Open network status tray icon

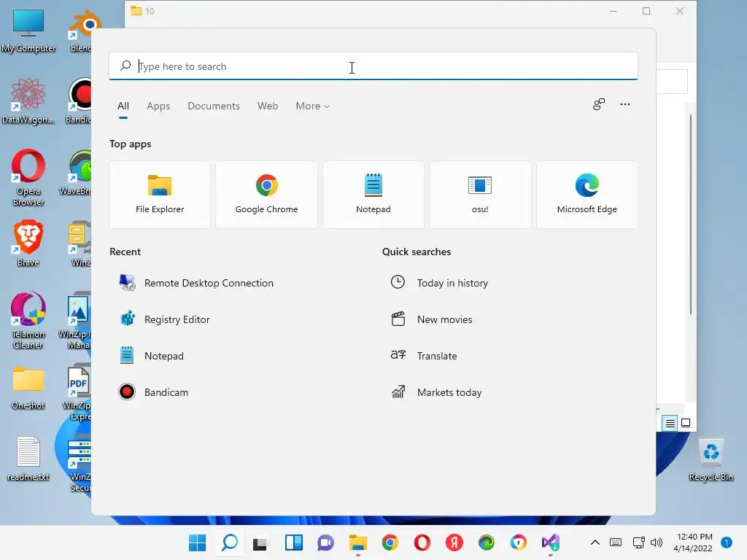tap(638, 542)
